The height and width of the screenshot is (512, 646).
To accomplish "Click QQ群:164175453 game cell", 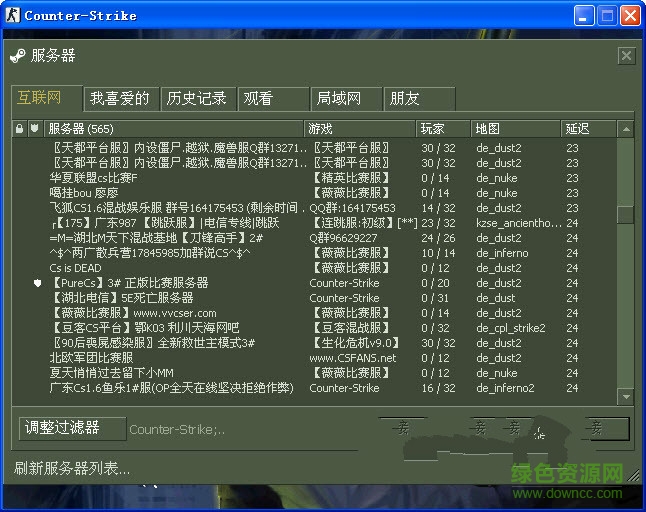I will click(x=352, y=208).
